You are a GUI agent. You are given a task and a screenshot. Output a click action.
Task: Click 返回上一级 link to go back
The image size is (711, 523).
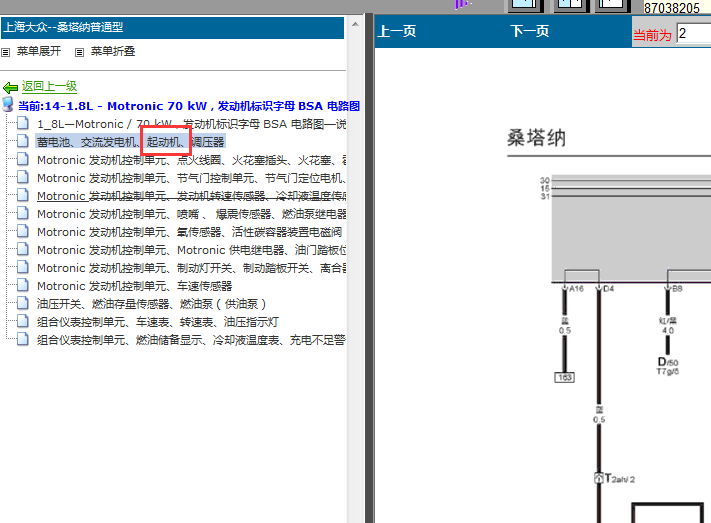point(49,86)
